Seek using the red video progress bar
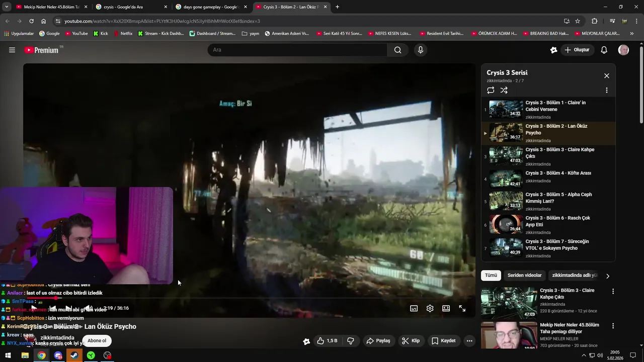This screenshot has width=644, height=362. click(x=249, y=298)
